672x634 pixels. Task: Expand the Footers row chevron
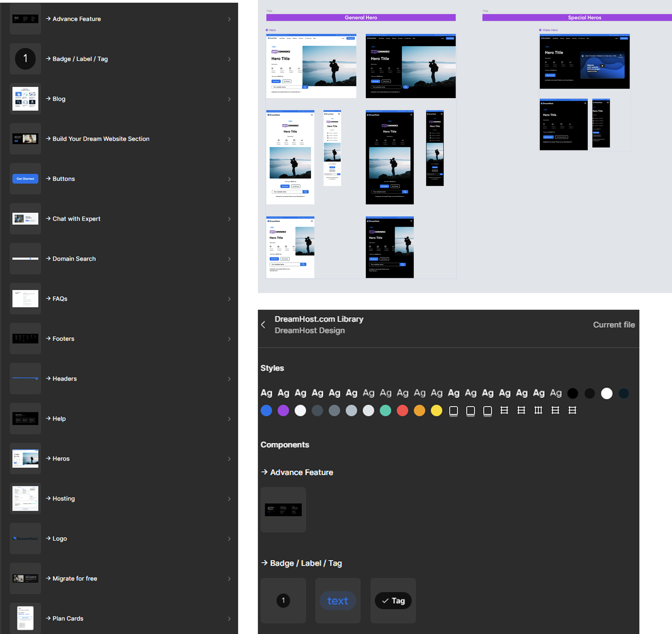pyautogui.click(x=229, y=339)
